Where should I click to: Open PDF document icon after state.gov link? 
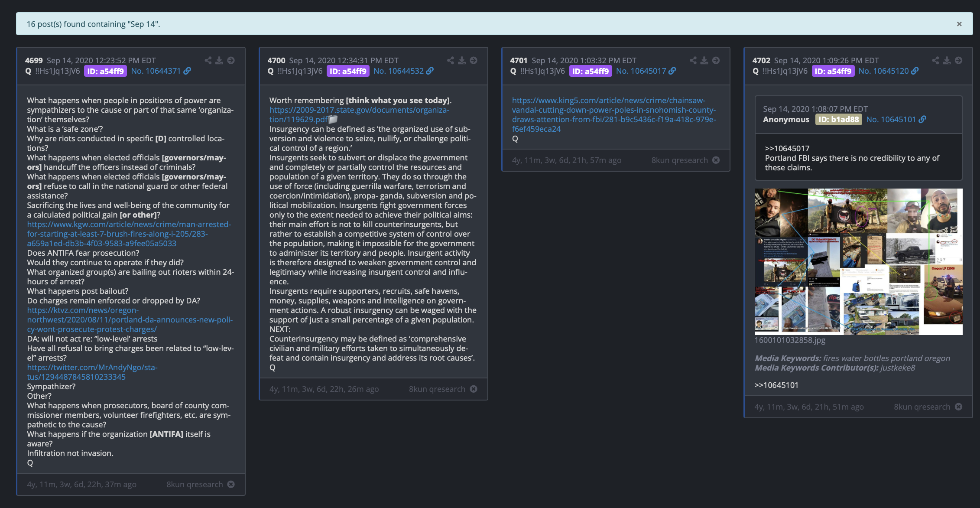pyautogui.click(x=333, y=120)
